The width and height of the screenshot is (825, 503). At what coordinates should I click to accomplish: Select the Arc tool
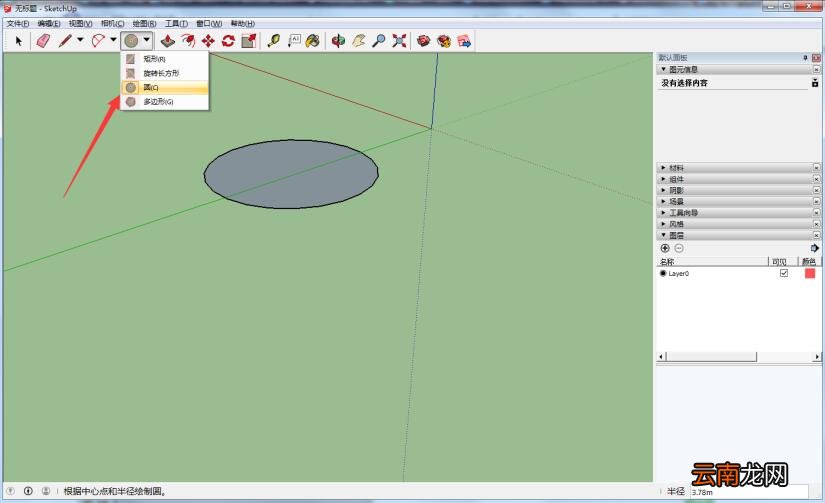98,41
